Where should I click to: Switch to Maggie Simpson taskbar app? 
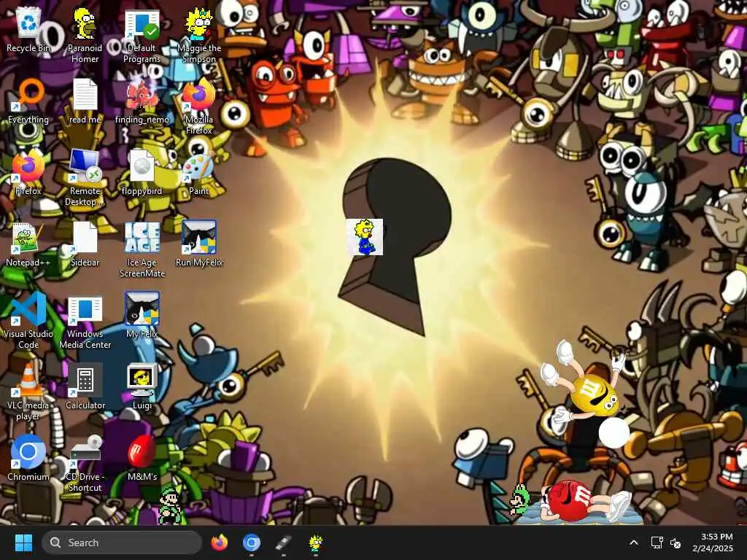[315, 542]
